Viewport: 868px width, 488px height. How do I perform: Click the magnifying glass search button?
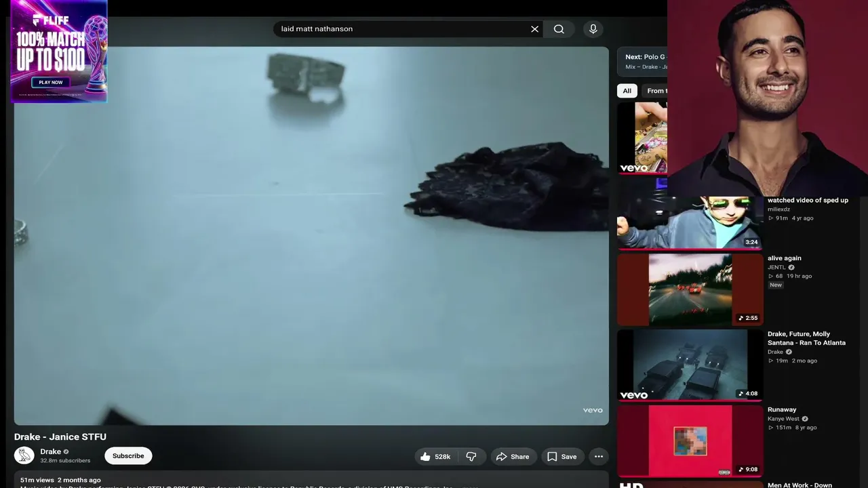559,29
